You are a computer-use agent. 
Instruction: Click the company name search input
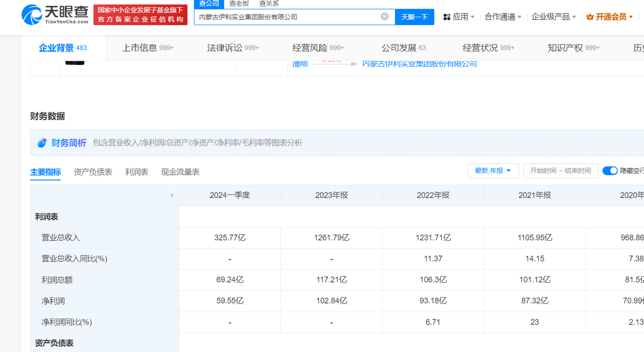[287, 17]
